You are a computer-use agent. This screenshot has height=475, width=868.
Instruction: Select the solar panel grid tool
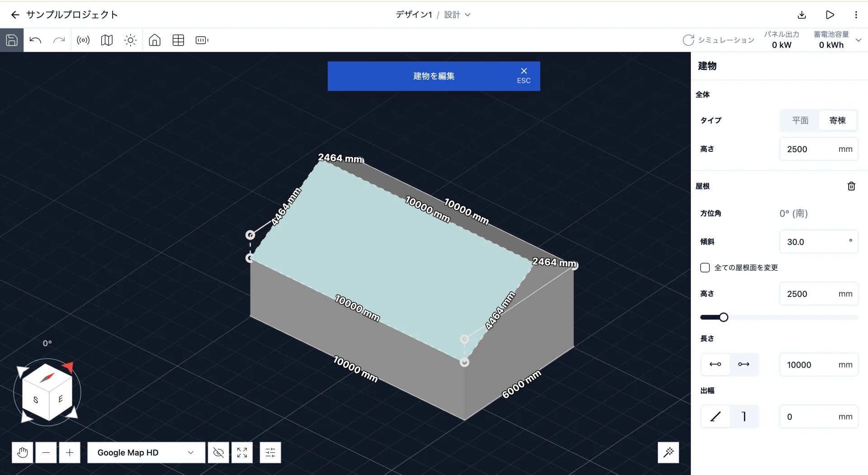coord(178,40)
